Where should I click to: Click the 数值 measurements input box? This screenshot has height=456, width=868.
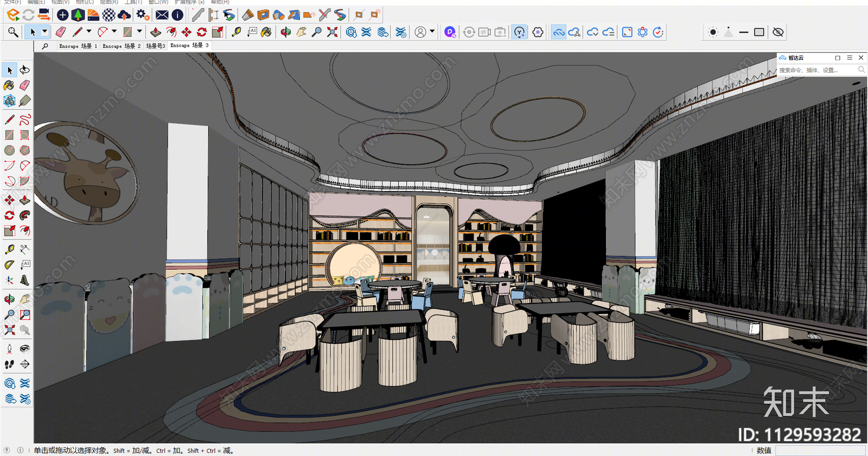click(820, 451)
